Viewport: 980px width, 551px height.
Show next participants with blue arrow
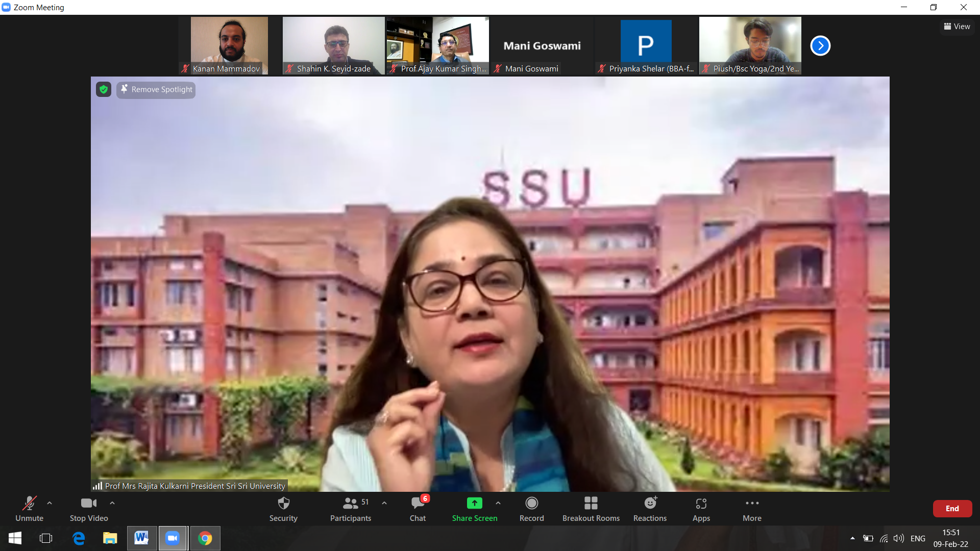point(820,46)
